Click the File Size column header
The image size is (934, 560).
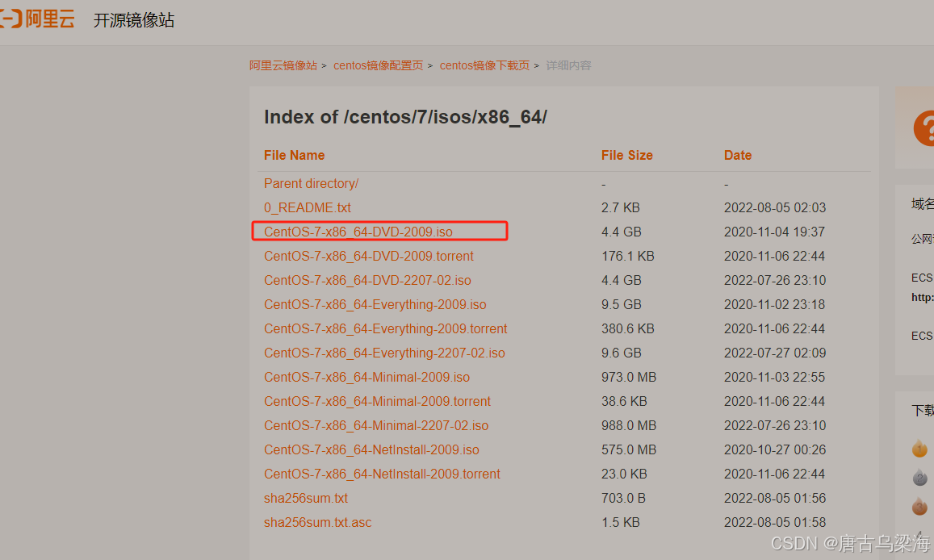click(x=626, y=155)
